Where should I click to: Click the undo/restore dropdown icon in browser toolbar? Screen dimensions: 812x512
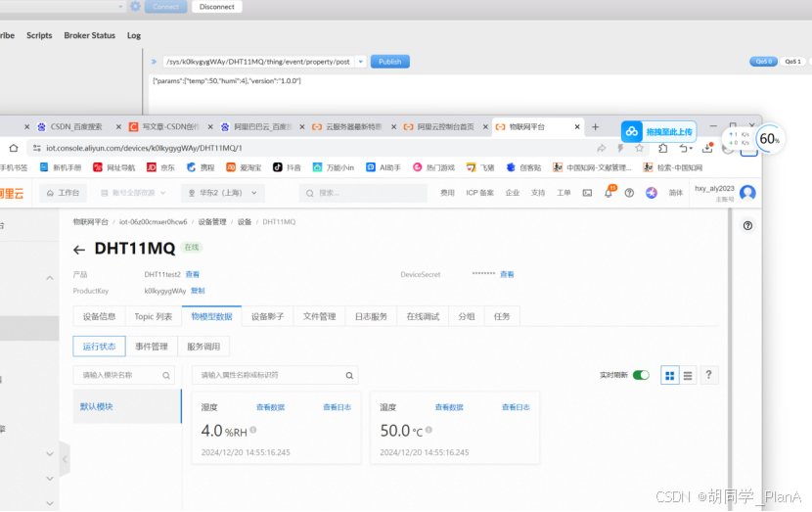(x=686, y=148)
